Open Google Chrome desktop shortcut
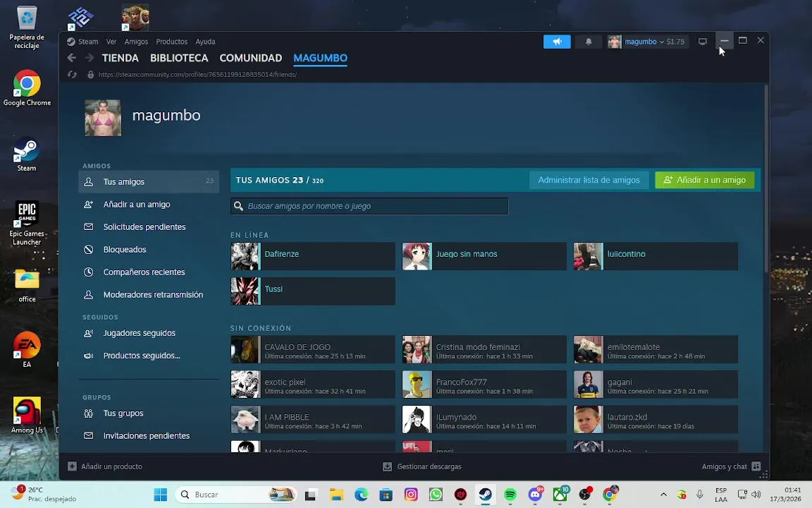Viewport: 812px width, 508px height. tap(27, 88)
